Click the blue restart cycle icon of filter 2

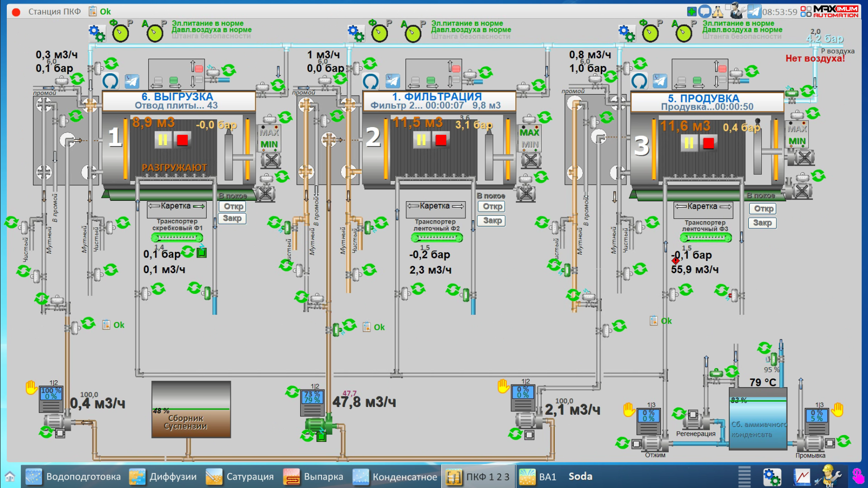pyautogui.click(x=370, y=81)
